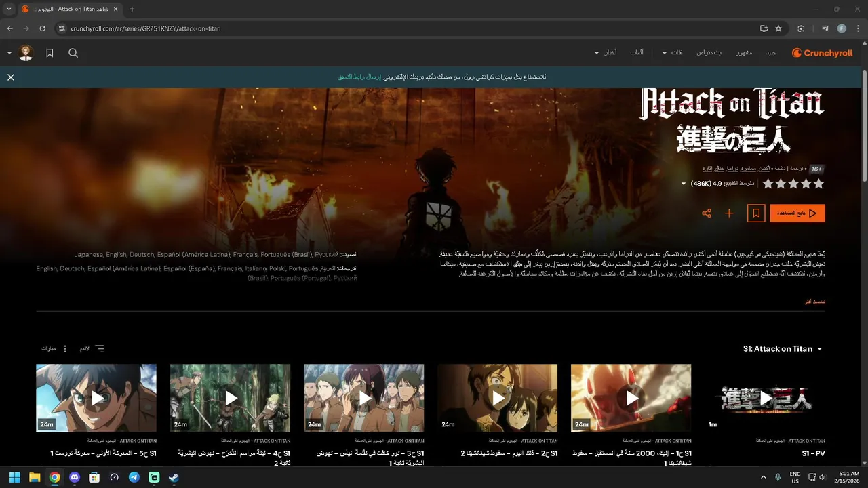Expand the 'فئات' categories dropdown
The width and height of the screenshot is (868, 488).
pyautogui.click(x=673, y=53)
